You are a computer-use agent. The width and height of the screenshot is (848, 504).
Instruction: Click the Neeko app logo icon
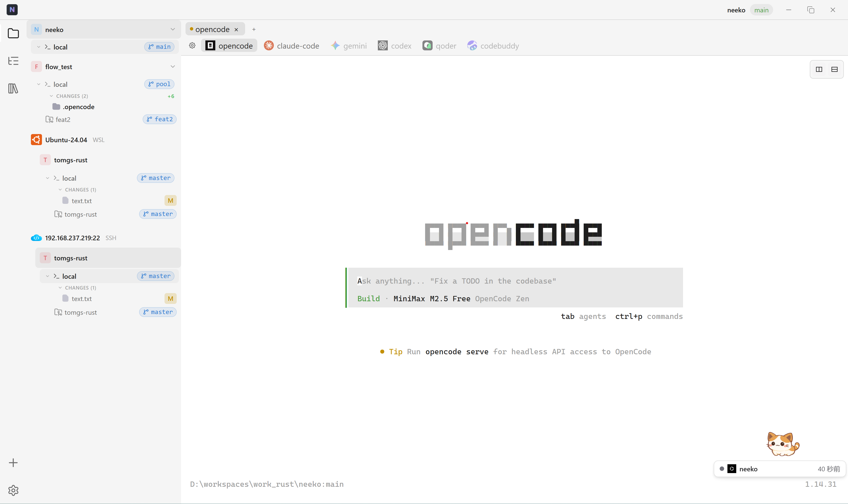pos(12,9)
